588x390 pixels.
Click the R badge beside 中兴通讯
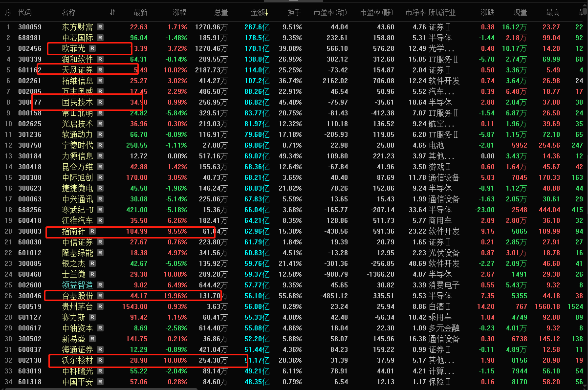[x=100, y=199]
